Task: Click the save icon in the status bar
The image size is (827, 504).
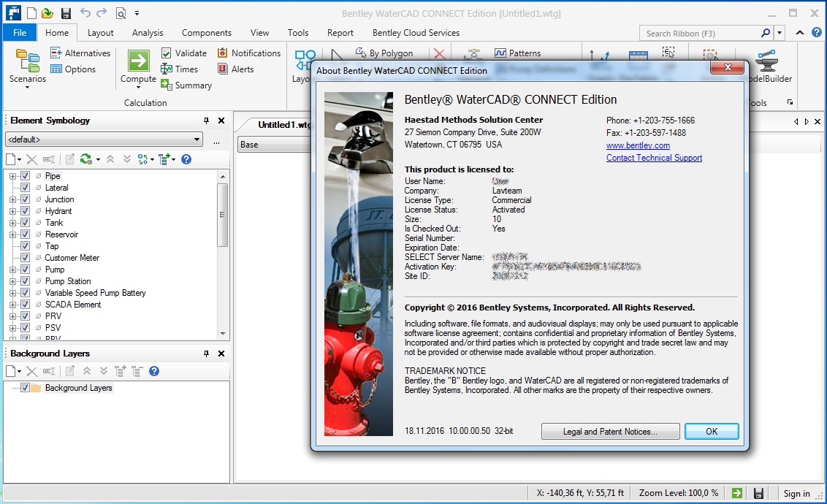Action: [758, 493]
